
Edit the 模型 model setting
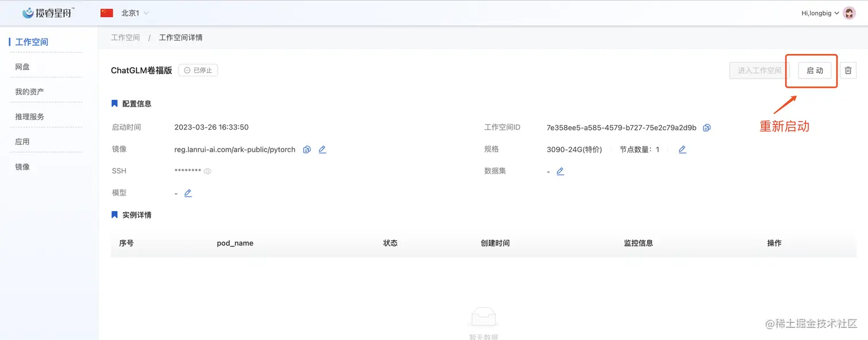click(x=188, y=193)
